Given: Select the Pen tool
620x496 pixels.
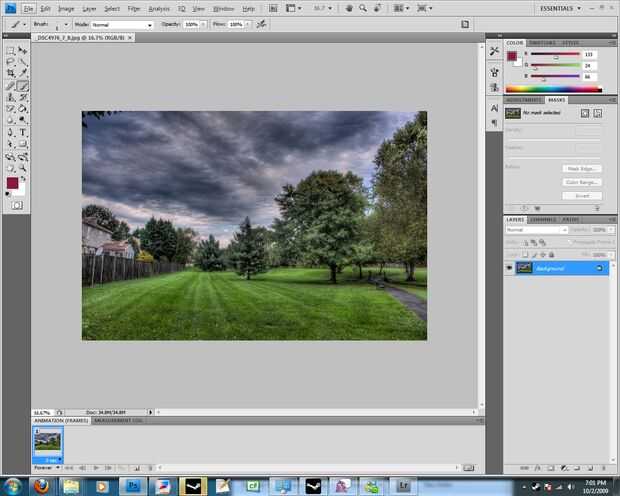Looking at the screenshot, I should coord(11,133).
